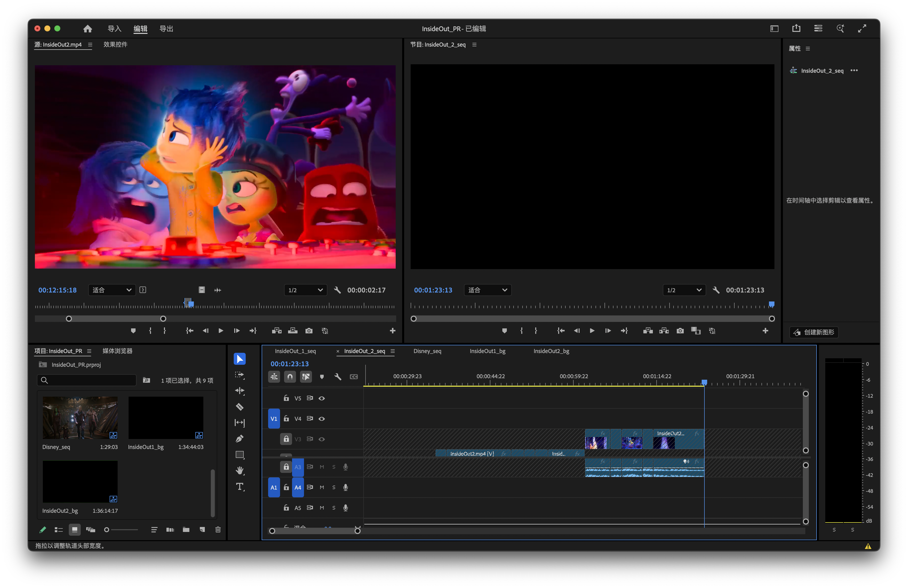The width and height of the screenshot is (908, 588).
Task: Delete selected project item with trash icon
Action: pos(218,530)
